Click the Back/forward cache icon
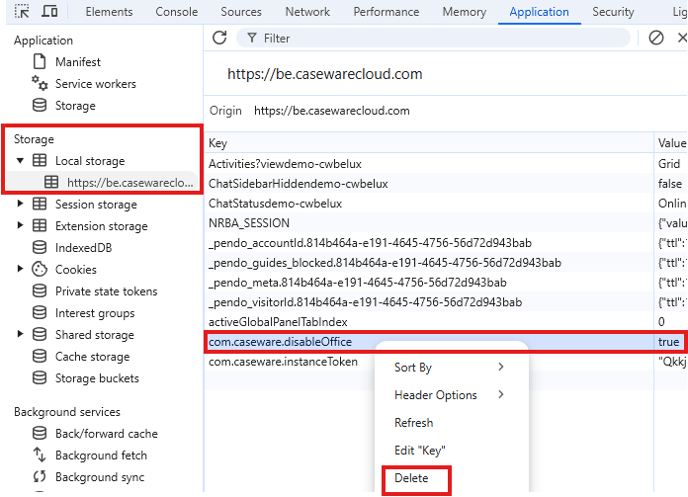 pyautogui.click(x=39, y=433)
